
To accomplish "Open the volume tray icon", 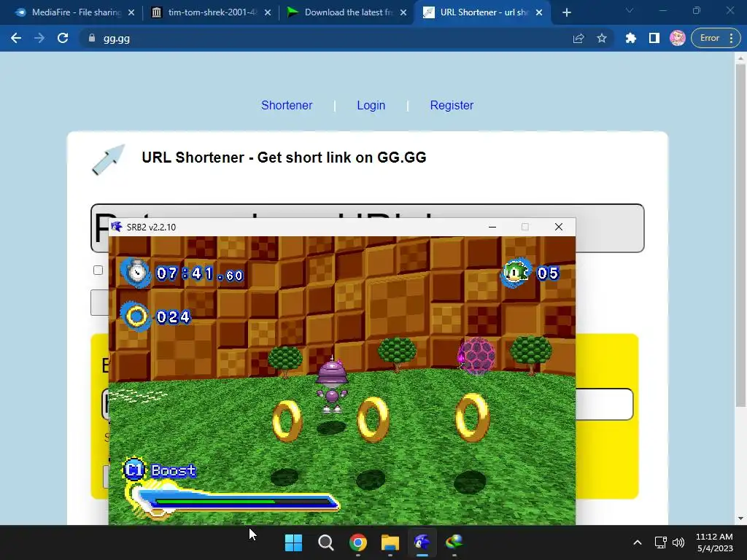I will [x=678, y=542].
